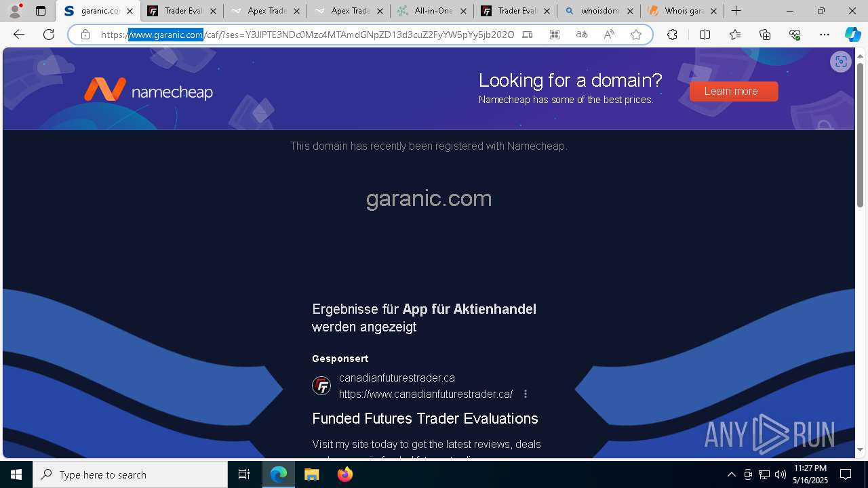Open the Edge profile avatar
Screen dimensions: 868x488
(x=15, y=11)
